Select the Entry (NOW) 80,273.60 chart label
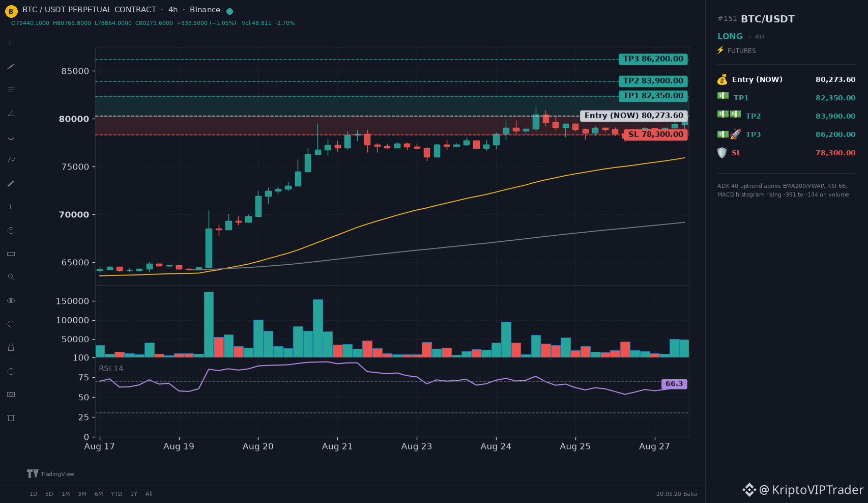Image resolution: width=868 pixels, height=503 pixels. 634,116
